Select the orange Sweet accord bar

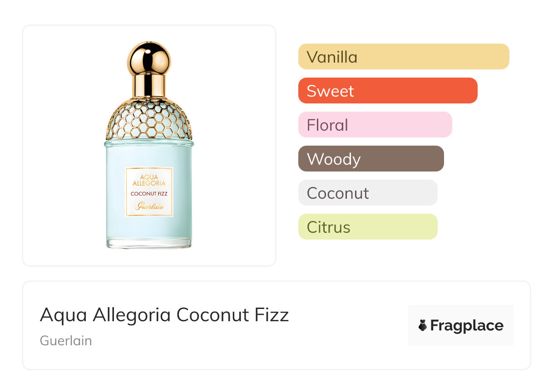pyautogui.click(x=388, y=91)
